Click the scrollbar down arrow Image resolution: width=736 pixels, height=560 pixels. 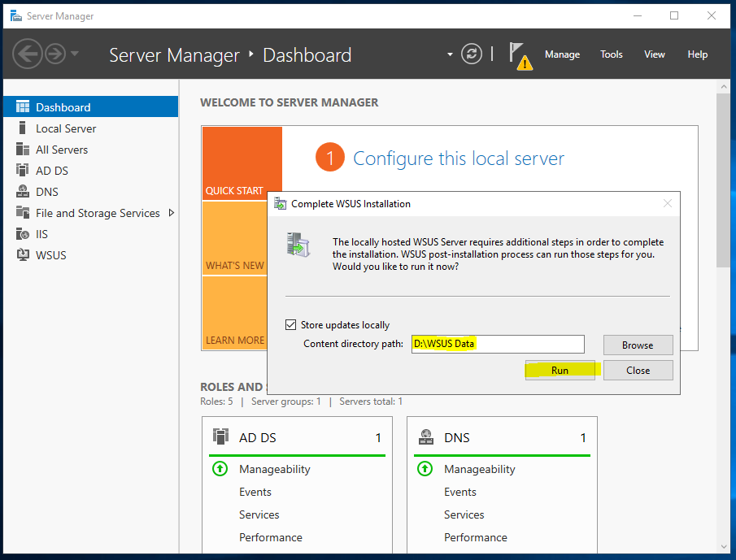723,547
